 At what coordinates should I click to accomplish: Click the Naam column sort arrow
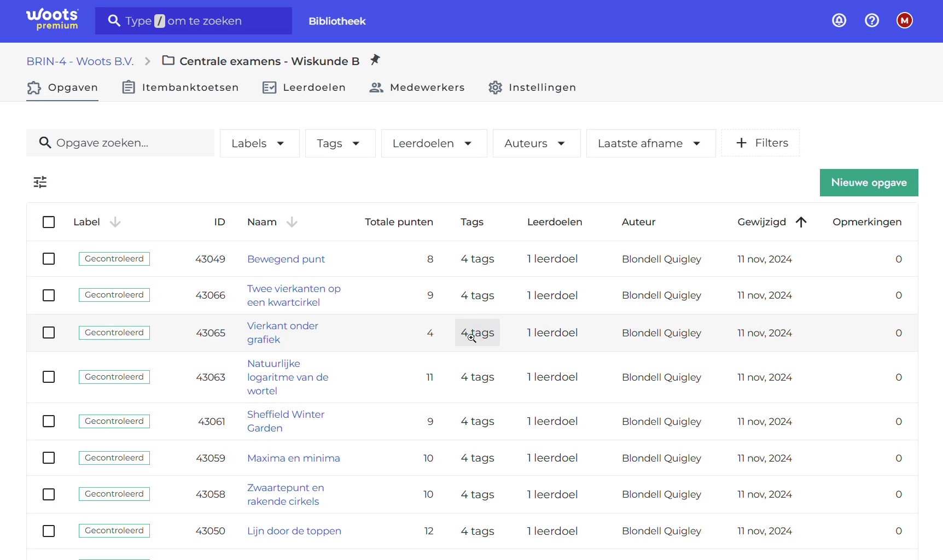[x=292, y=222]
